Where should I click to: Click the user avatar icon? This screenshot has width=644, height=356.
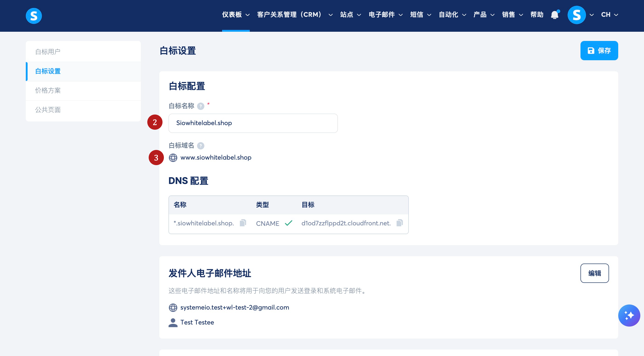tap(576, 15)
